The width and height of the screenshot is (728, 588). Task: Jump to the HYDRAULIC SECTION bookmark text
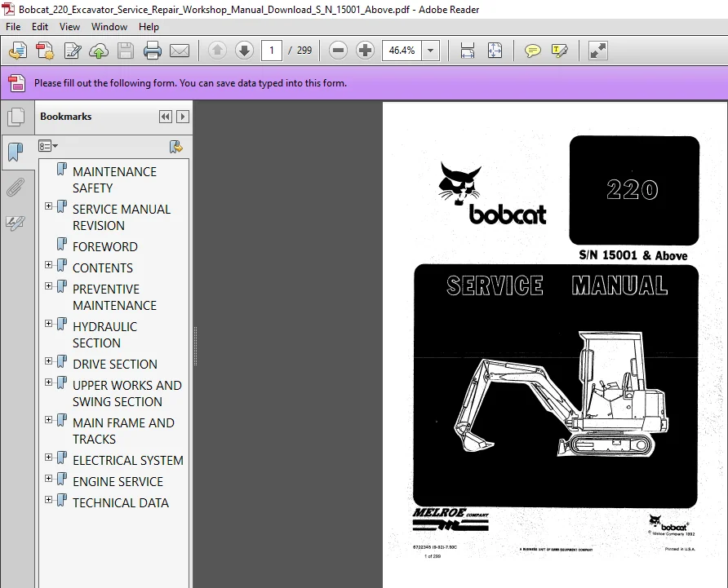[x=104, y=334]
